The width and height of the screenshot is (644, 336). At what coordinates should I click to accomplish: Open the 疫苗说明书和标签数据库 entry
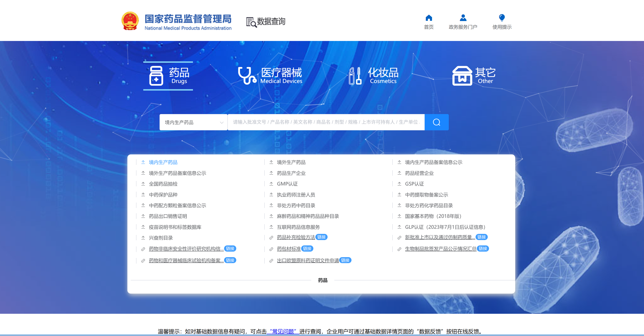click(x=175, y=227)
